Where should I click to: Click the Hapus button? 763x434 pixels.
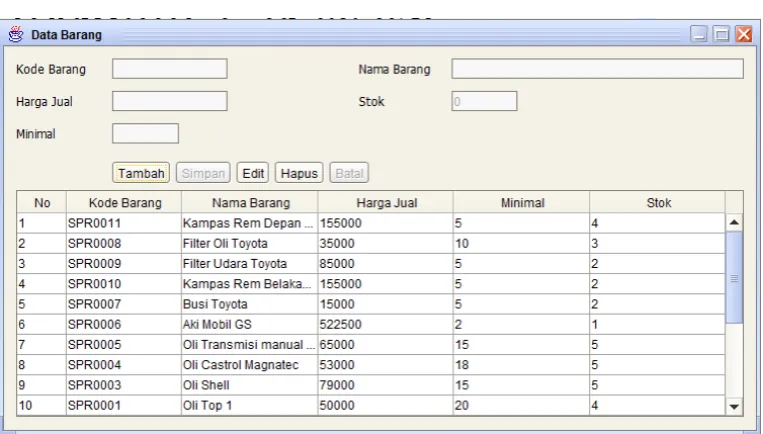[x=299, y=173]
